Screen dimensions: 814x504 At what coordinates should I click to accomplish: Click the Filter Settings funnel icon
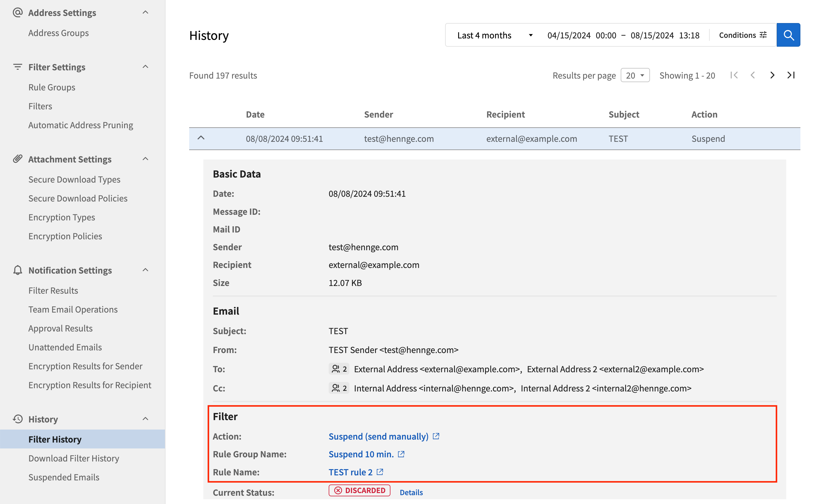[17, 67]
